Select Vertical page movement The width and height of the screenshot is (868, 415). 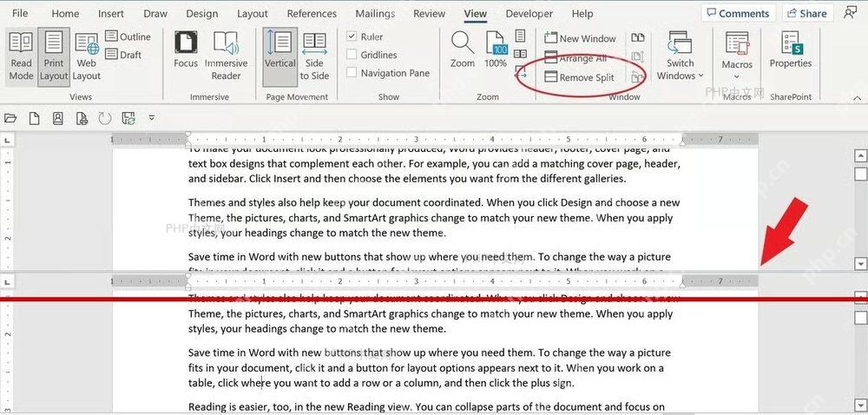279,56
